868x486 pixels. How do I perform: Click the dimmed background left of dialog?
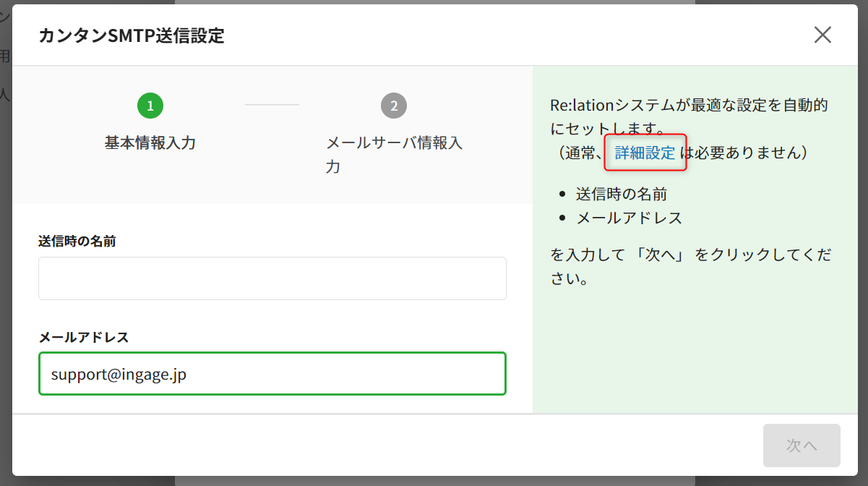pos(5,217)
